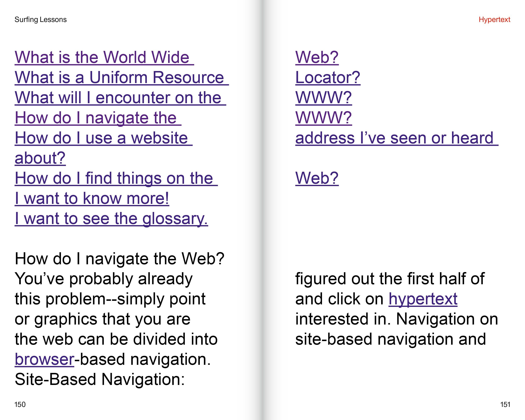The height and width of the screenshot is (420, 525).
Task: Click page number 151
Action: point(505,404)
